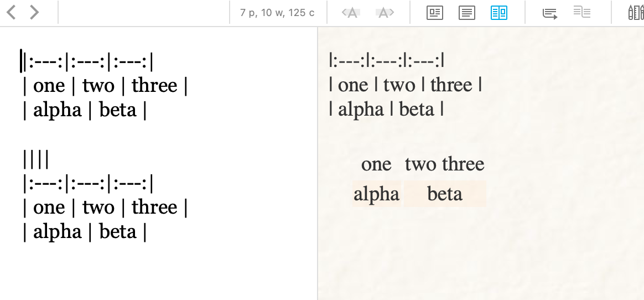Click the text wrap arrow icon
Screen dimensions: 644x300
coord(550,13)
